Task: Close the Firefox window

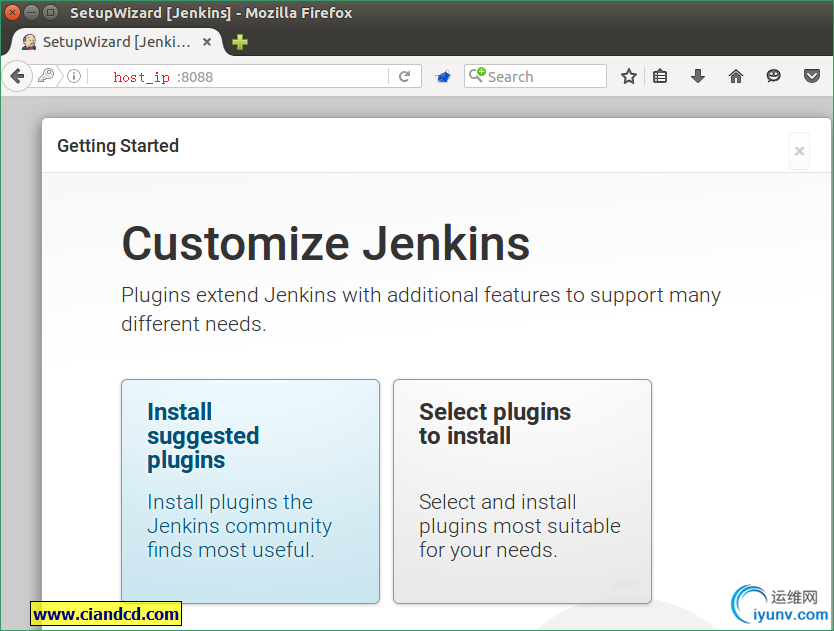Action: (x=12, y=12)
